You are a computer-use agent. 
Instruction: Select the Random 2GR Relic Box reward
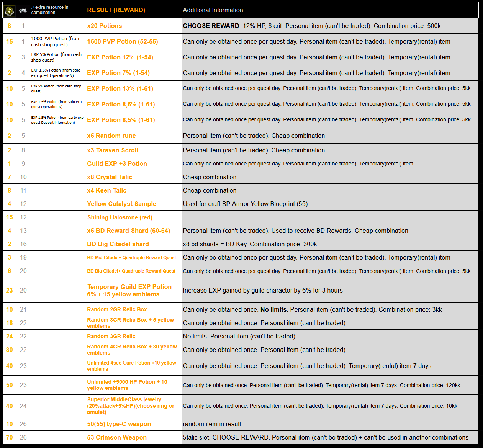coord(117,309)
